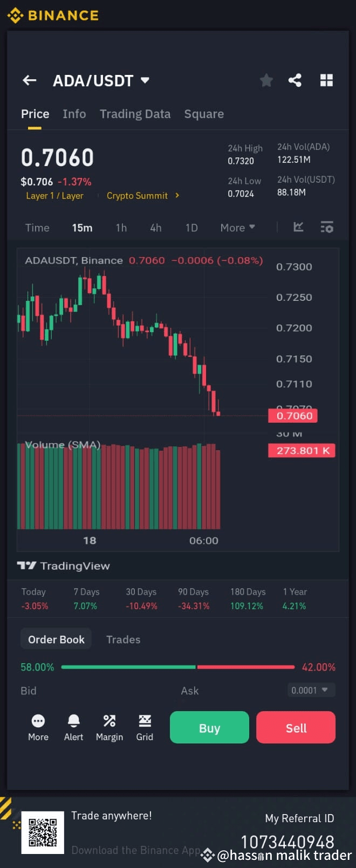Toggle the favorite star for ADA/USDT
This screenshot has width=356, height=868.
(x=266, y=80)
